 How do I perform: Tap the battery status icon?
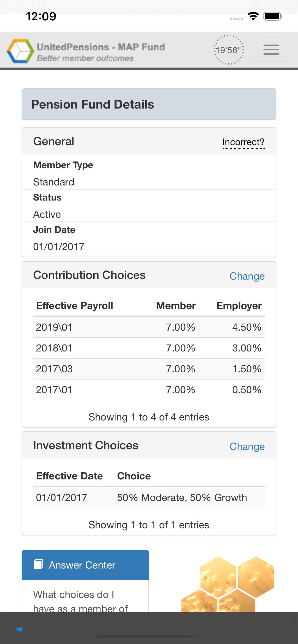pyautogui.click(x=273, y=16)
